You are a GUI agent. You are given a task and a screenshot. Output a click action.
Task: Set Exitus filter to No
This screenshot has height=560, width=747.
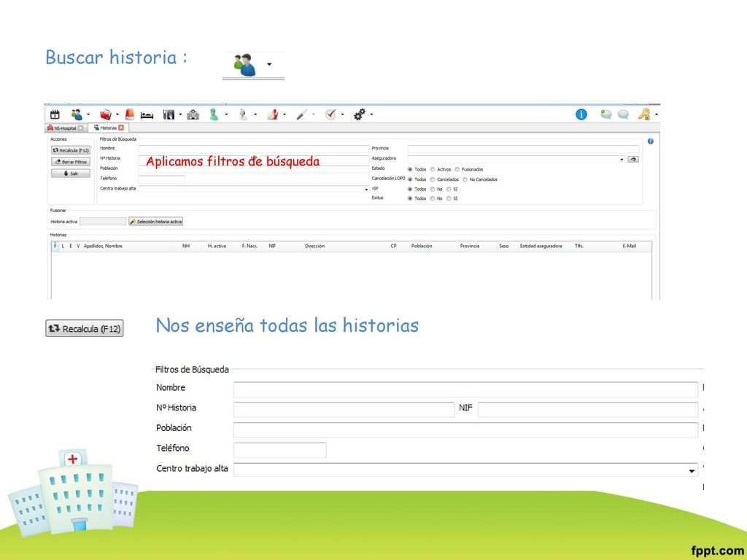click(x=433, y=198)
